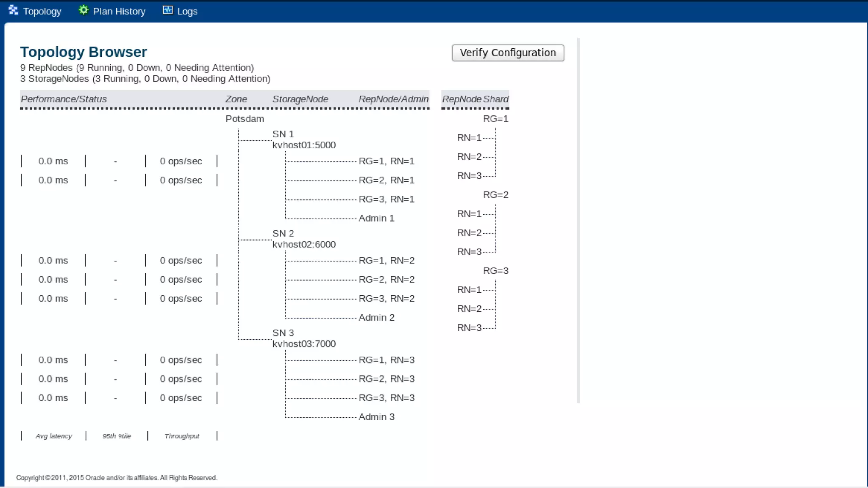868x488 pixels.
Task: Click the Plan History gear icon
Action: pos(83,10)
